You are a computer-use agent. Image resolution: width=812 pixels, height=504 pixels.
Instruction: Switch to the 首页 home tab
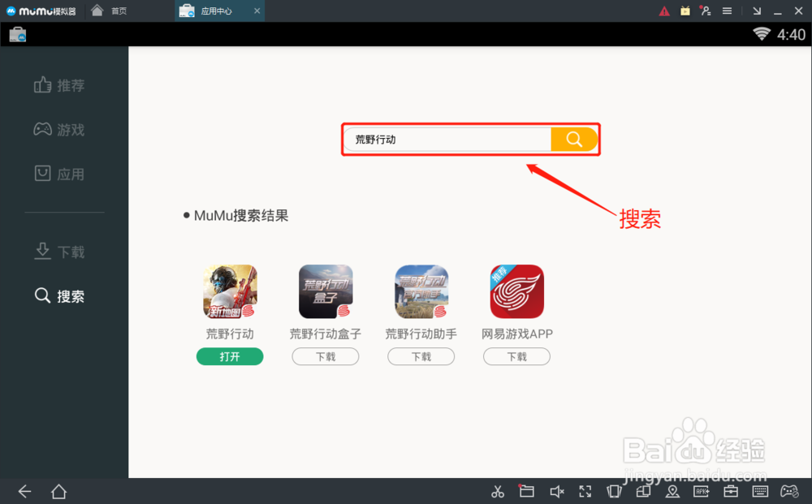(x=110, y=11)
